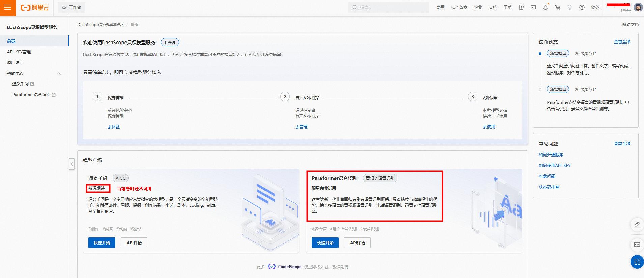Open the hamburger navigation menu
Image resolution: width=644 pixels, height=278 pixels.
tap(8, 8)
